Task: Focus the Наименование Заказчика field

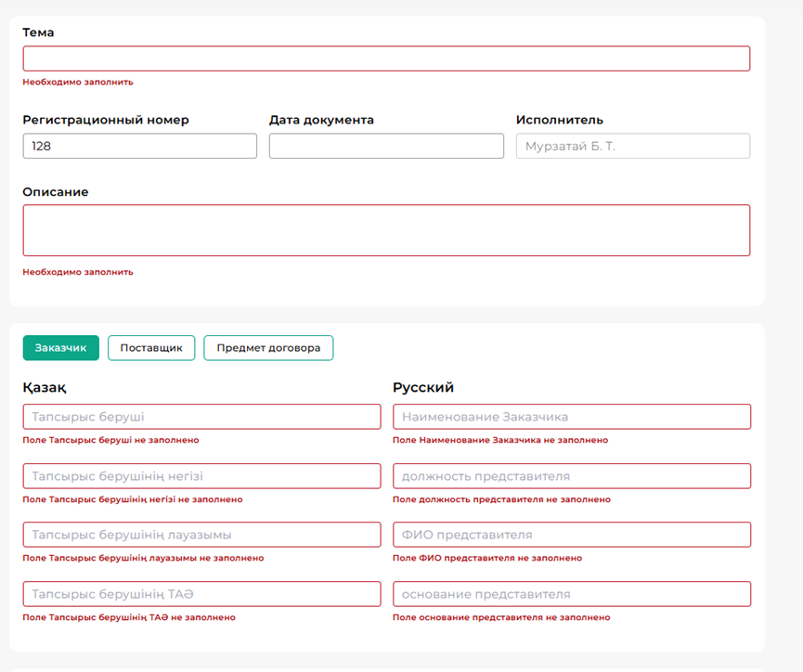Action: pyautogui.click(x=572, y=417)
